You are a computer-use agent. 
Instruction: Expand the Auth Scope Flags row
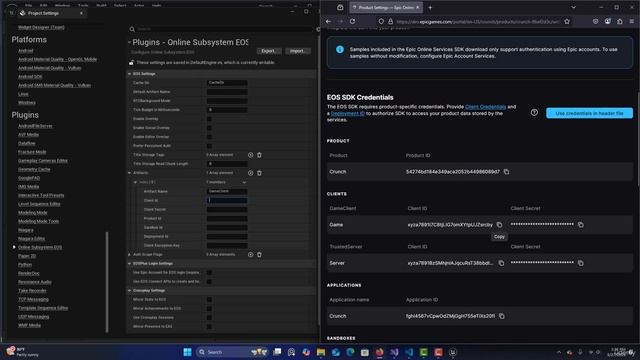pyautogui.click(x=129, y=255)
